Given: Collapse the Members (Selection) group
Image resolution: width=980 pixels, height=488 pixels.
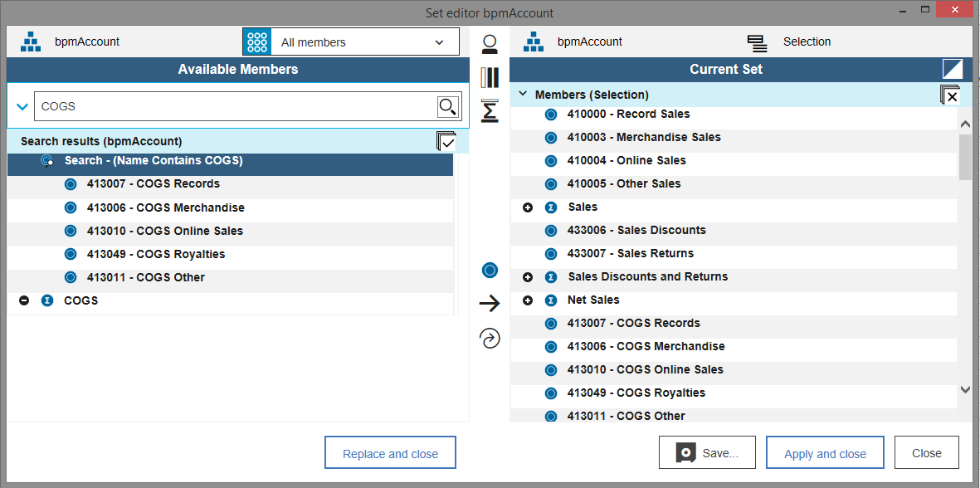Looking at the screenshot, I should tap(523, 94).
